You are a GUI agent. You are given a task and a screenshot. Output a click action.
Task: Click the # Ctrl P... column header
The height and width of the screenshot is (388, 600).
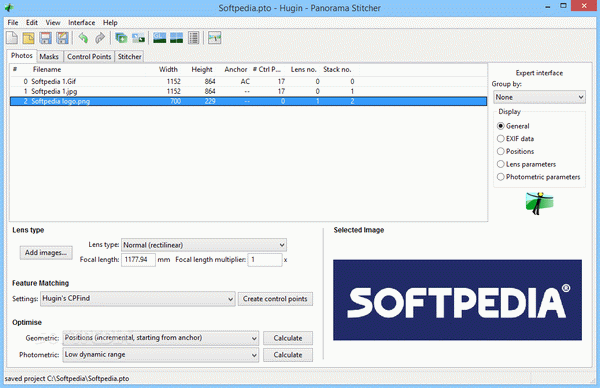click(x=267, y=70)
